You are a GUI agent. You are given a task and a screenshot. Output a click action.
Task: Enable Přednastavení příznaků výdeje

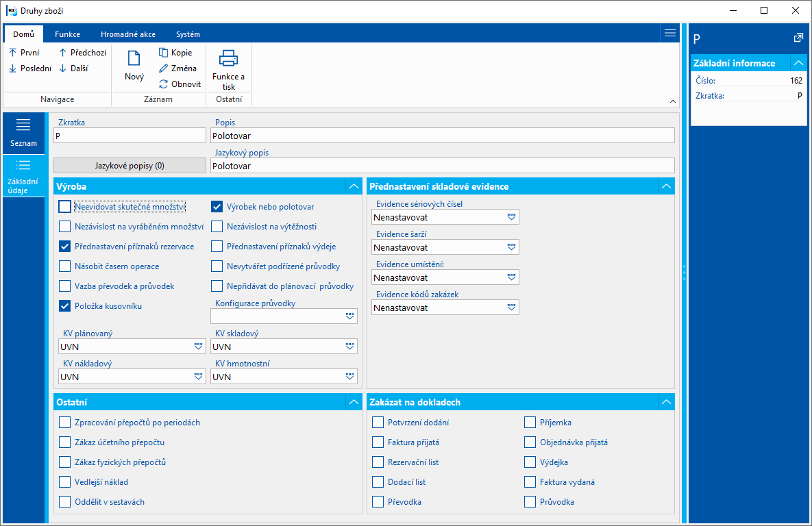point(217,247)
